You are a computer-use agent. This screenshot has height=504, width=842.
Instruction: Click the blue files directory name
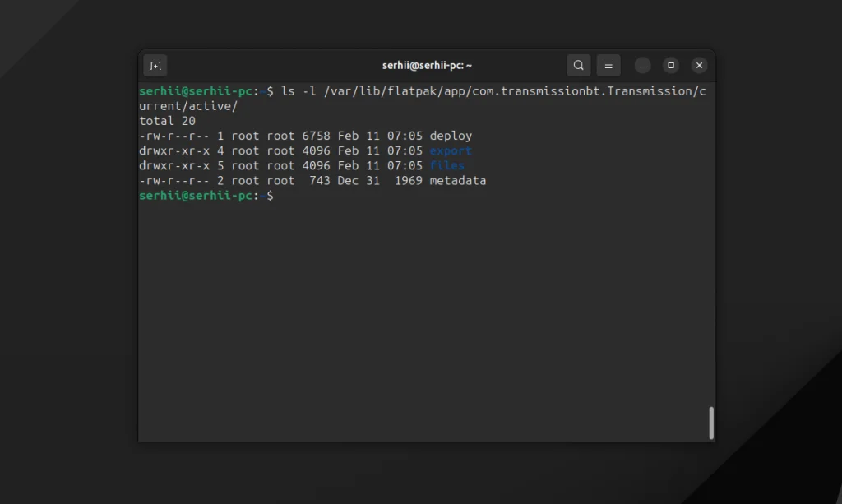coord(446,165)
